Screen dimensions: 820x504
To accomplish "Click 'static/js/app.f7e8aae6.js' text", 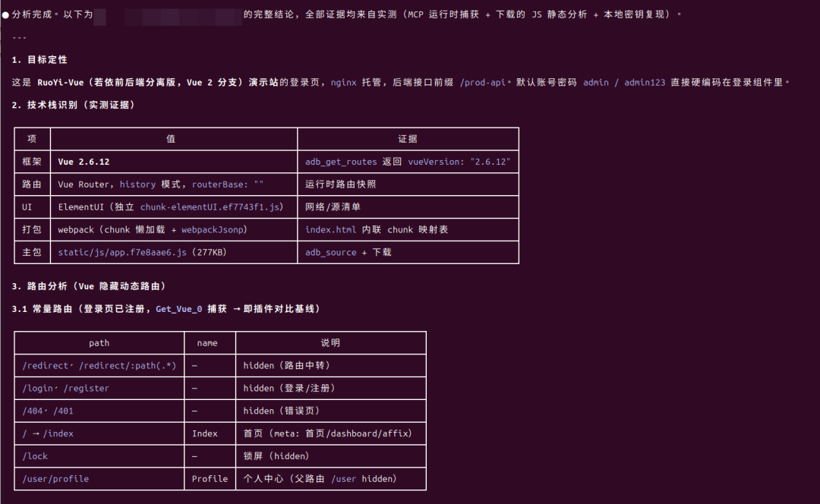I will point(121,252).
